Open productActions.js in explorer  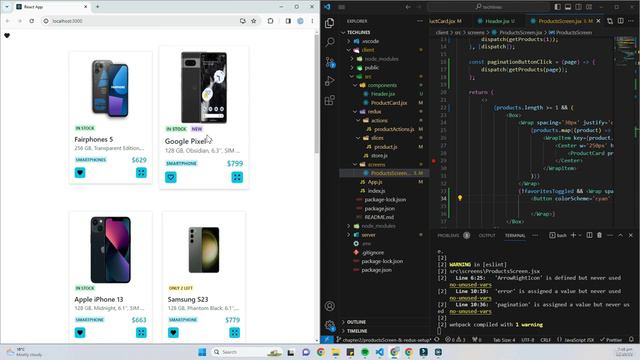click(393, 129)
